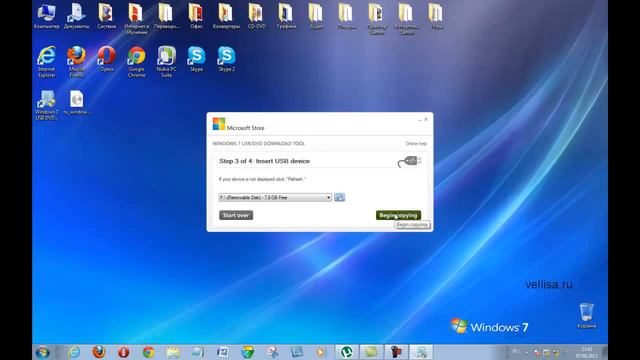Select the Google Chrome desktop shortcut
Viewport: 640px width, 360px height.
pos(136,62)
